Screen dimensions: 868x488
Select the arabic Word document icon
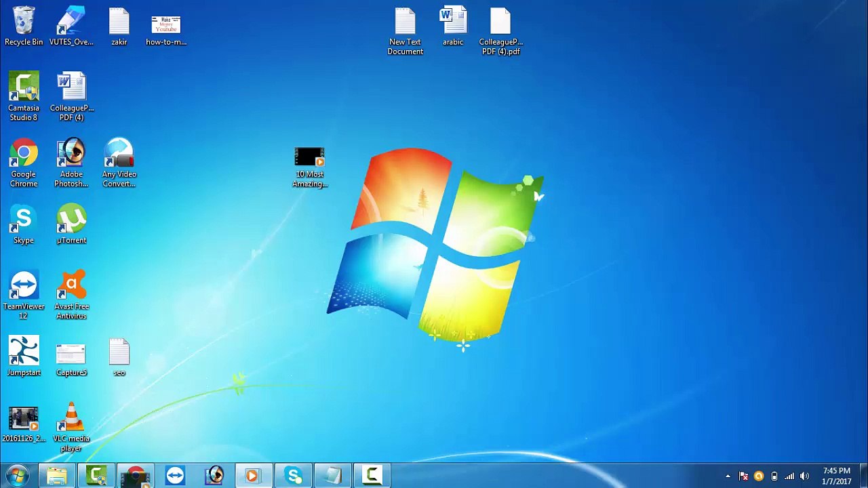click(453, 27)
